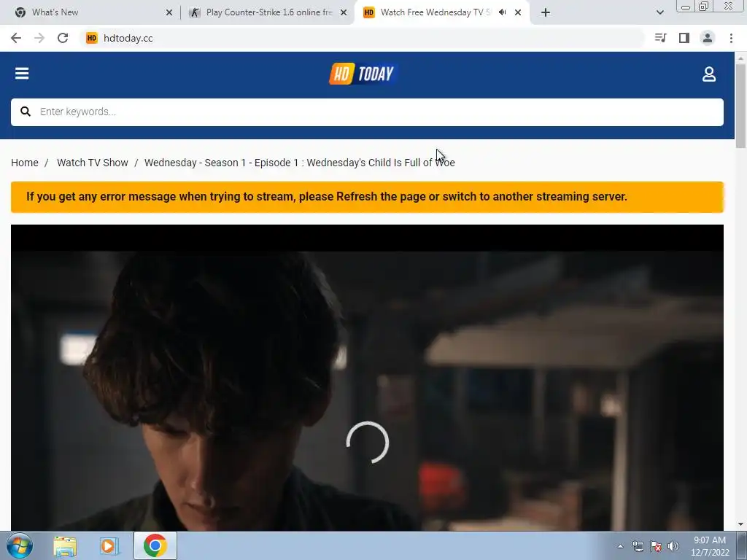Click the Chrome taskbar icon
This screenshot has height=560, width=747.
[x=155, y=545]
